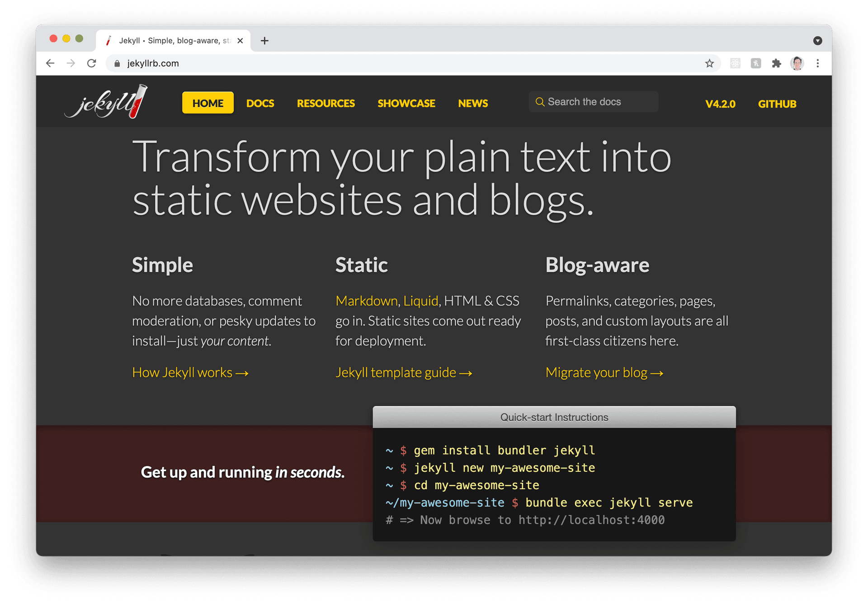The image size is (868, 604).
Task: Click the V4.2.0 version link
Action: tap(720, 104)
